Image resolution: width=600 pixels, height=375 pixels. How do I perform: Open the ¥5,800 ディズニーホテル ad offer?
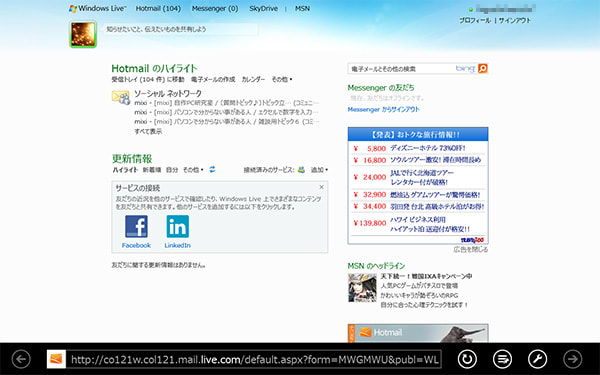click(x=418, y=148)
